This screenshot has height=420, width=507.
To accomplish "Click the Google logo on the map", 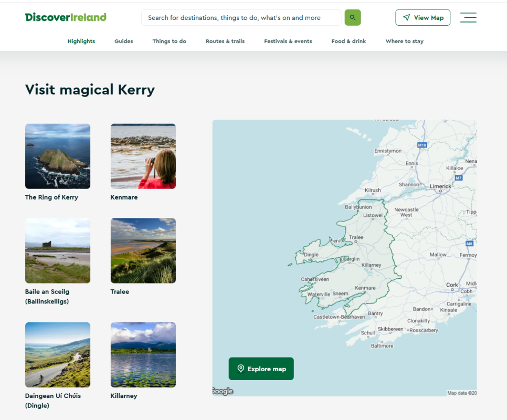I will pos(223,391).
